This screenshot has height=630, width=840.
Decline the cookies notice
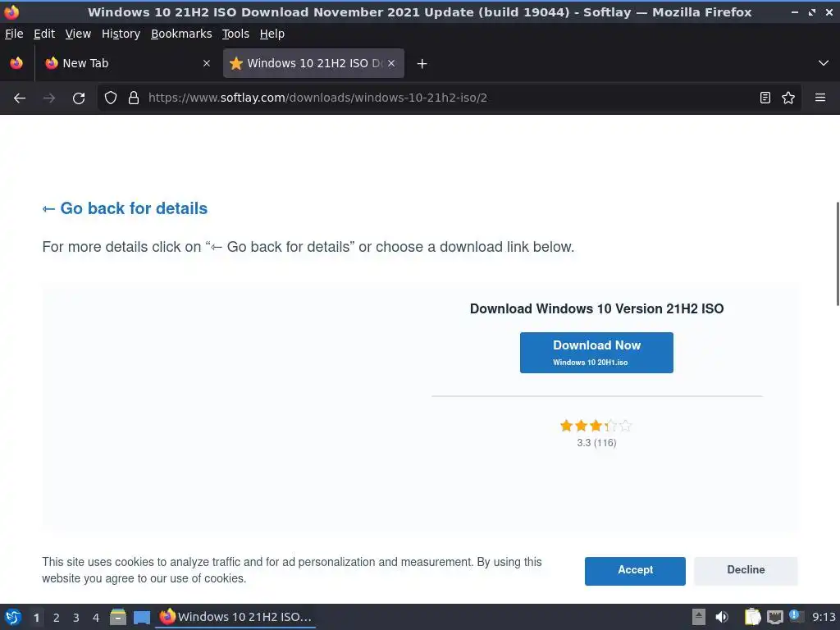(x=746, y=571)
